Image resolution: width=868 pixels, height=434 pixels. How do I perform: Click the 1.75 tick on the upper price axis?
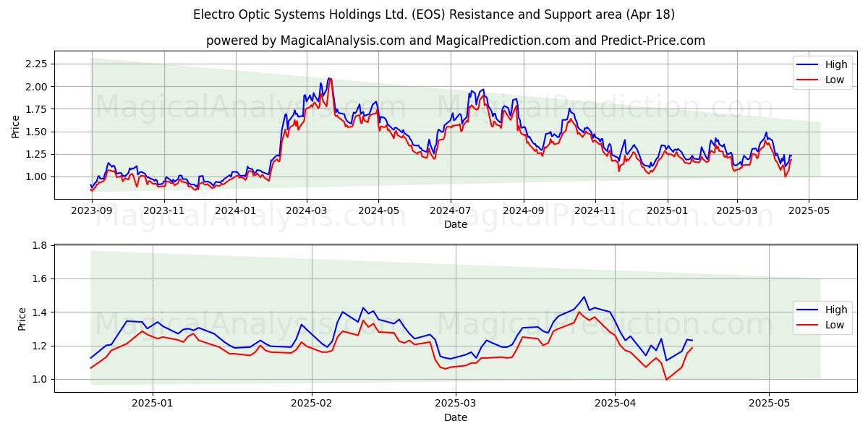click(36, 109)
